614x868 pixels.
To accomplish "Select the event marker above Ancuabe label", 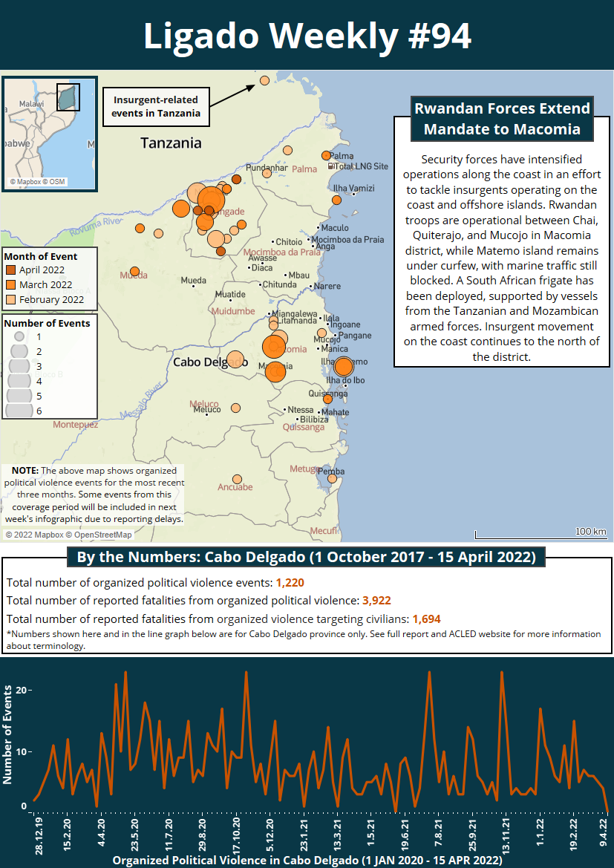I will [x=237, y=479].
